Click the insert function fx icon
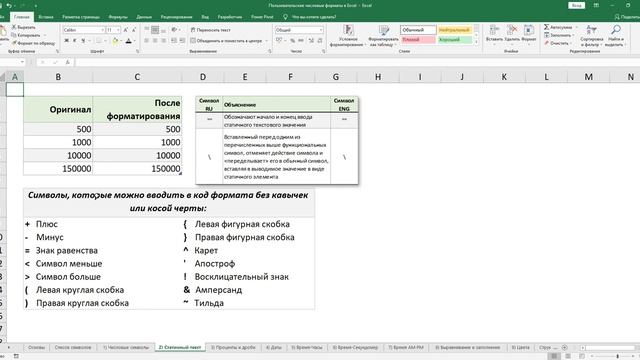640x360 pixels. click(x=68, y=62)
